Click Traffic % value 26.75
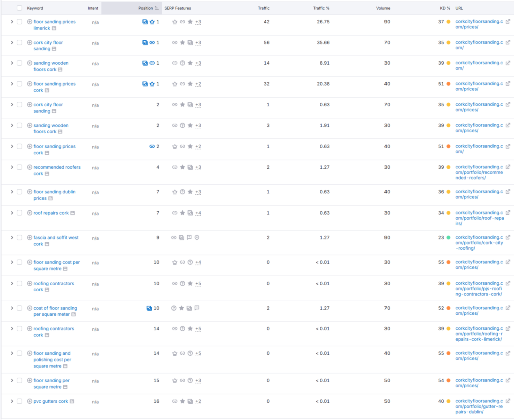 [323, 22]
